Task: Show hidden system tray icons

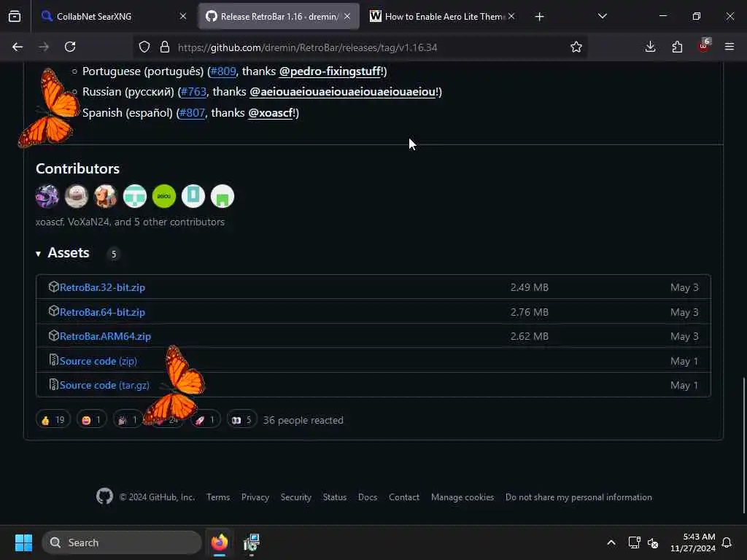Action: (611, 542)
